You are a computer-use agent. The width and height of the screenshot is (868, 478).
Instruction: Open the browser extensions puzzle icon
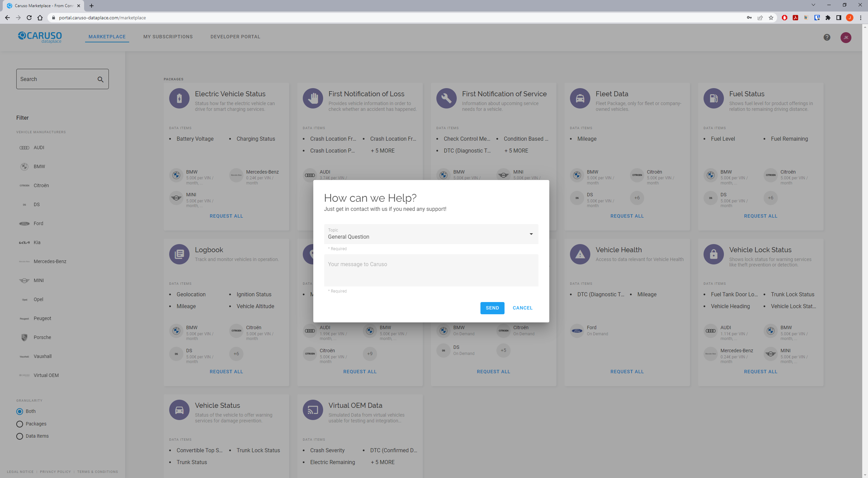coord(828,18)
